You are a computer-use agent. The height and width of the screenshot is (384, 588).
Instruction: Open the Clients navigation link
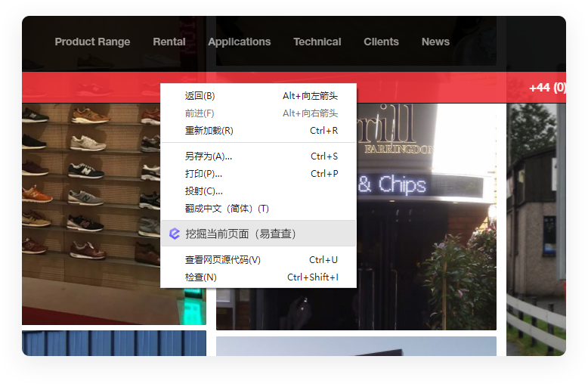point(381,42)
